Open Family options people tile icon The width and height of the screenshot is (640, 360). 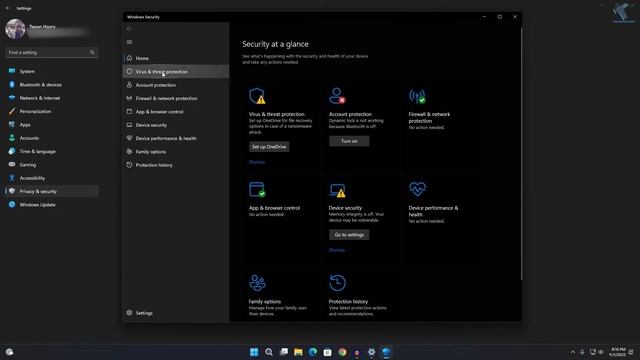tap(257, 283)
